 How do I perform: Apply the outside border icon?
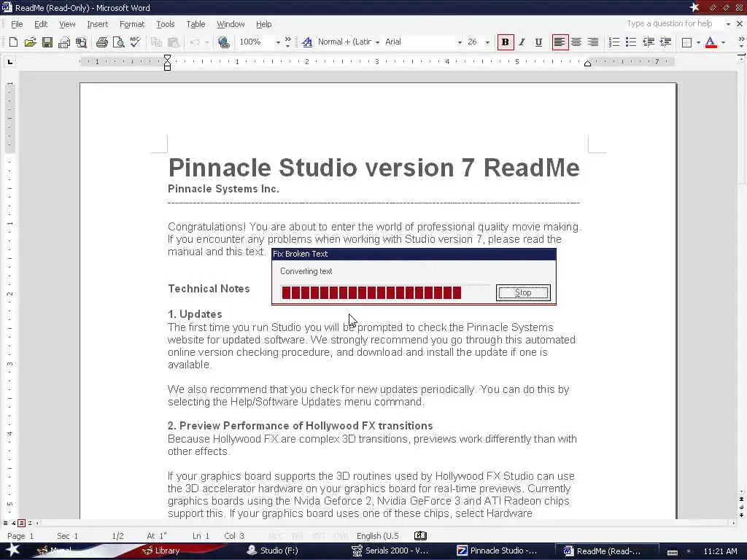[686, 42]
